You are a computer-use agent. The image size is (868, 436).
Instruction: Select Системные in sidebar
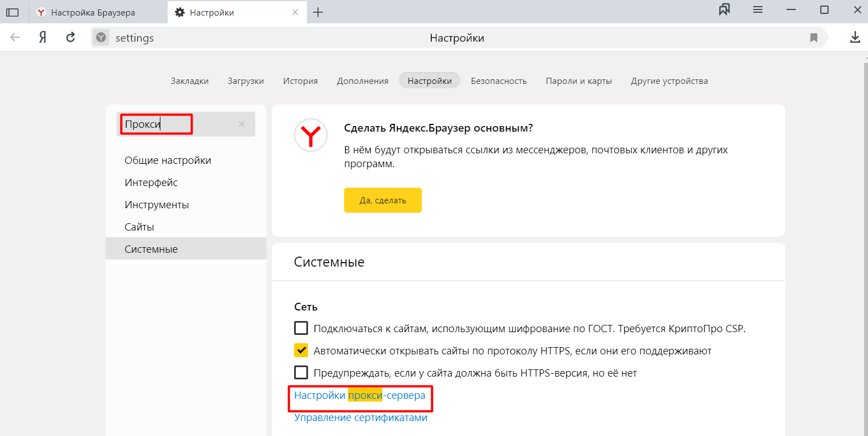pyautogui.click(x=186, y=248)
